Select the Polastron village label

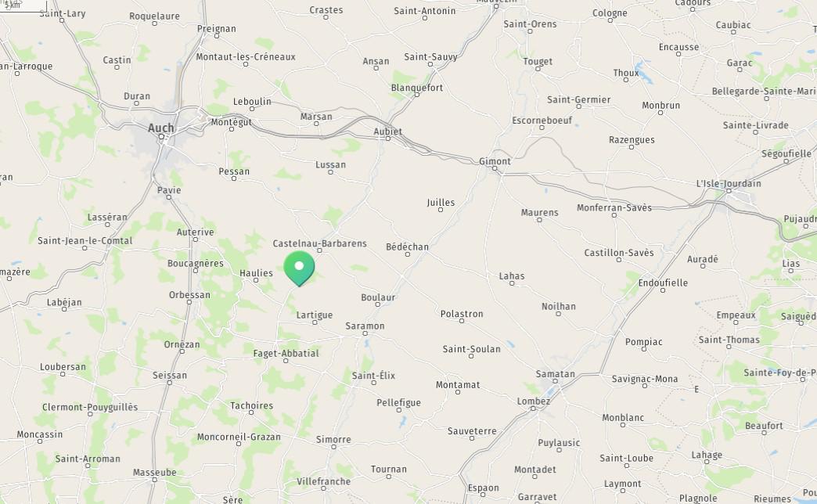pyautogui.click(x=462, y=314)
